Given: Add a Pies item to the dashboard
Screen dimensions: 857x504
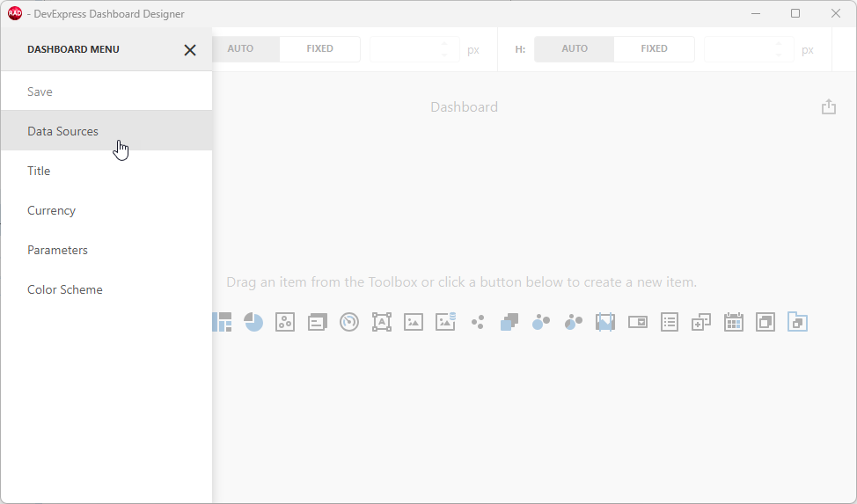Looking at the screenshot, I should point(253,322).
